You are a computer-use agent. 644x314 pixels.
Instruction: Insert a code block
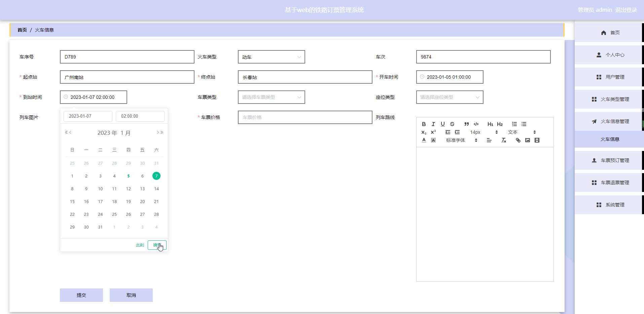[x=476, y=124]
